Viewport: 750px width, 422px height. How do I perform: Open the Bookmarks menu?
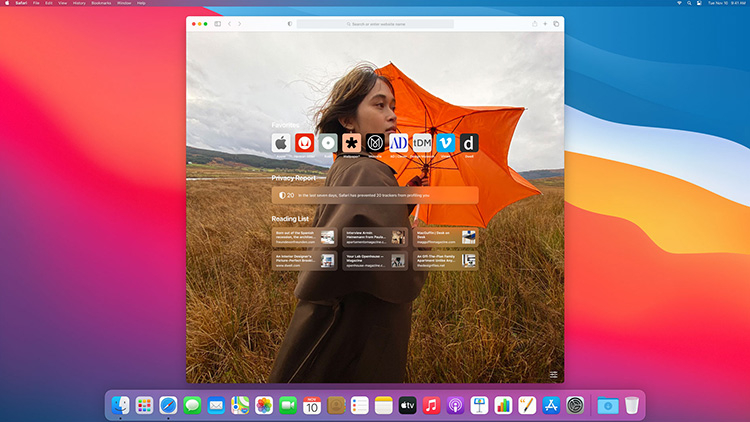101,3
